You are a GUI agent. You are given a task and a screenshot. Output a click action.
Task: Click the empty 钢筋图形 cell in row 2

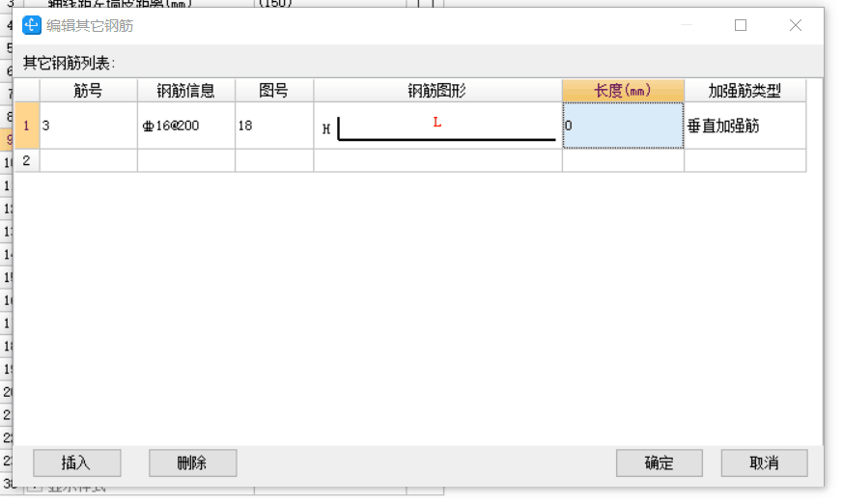(x=437, y=160)
